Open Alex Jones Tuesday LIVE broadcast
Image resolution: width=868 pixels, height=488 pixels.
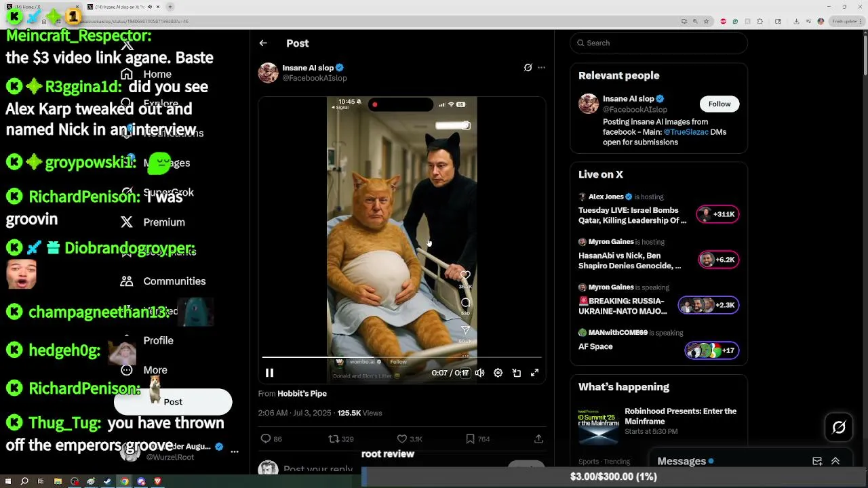[x=632, y=216]
